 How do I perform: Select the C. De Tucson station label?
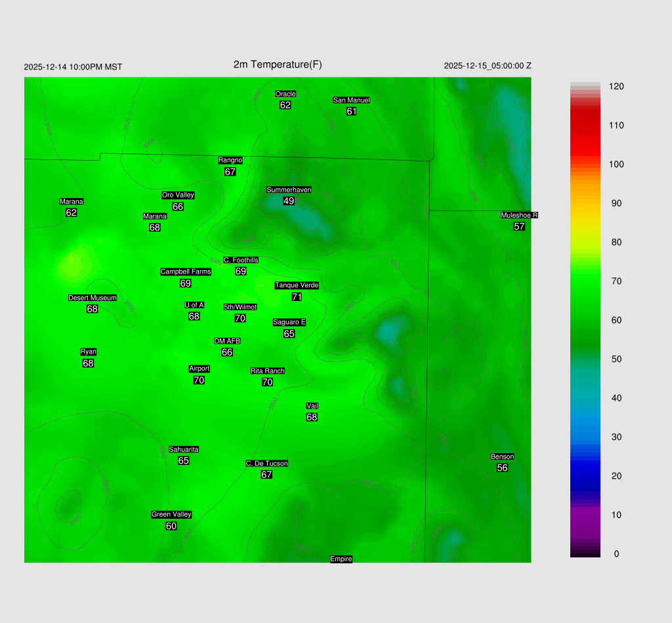pos(266,464)
